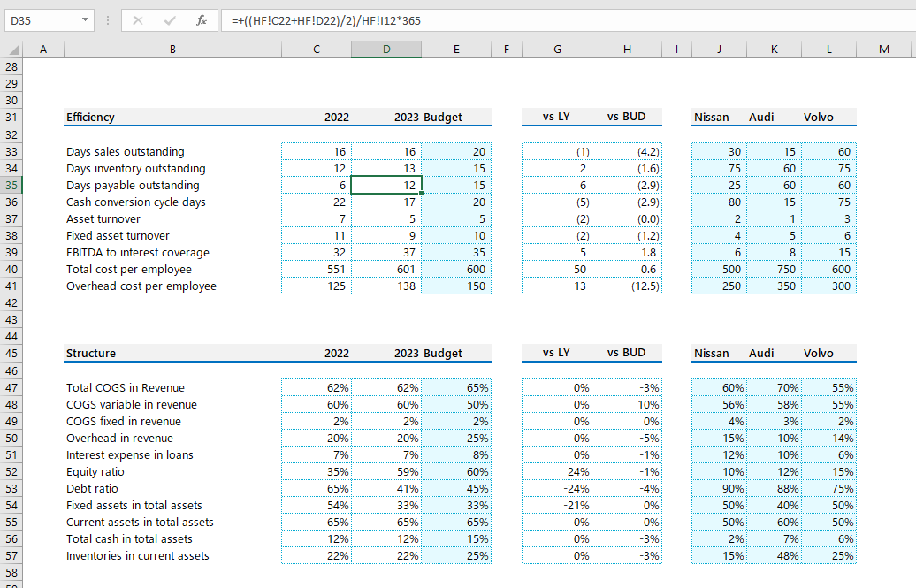916x588 pixels.
Task: Select Volvo's Total cost per employee value
Action: (x=828, y=270)
